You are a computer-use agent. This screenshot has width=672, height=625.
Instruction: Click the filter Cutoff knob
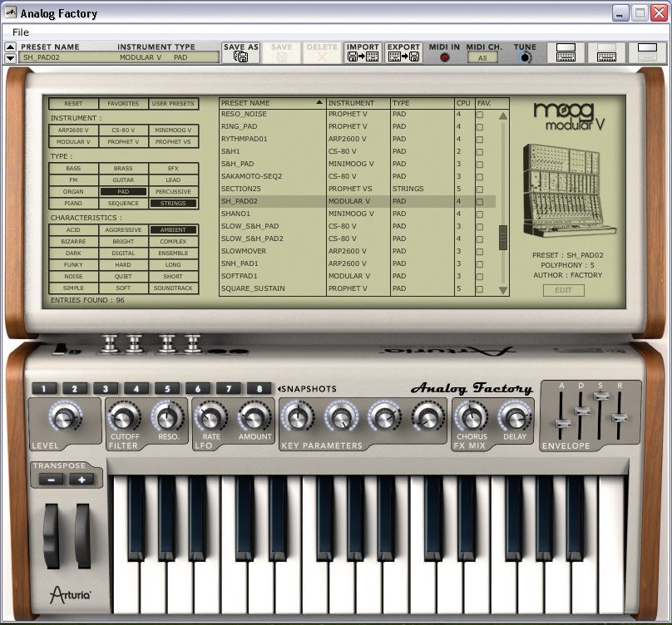tap(124, 417)
